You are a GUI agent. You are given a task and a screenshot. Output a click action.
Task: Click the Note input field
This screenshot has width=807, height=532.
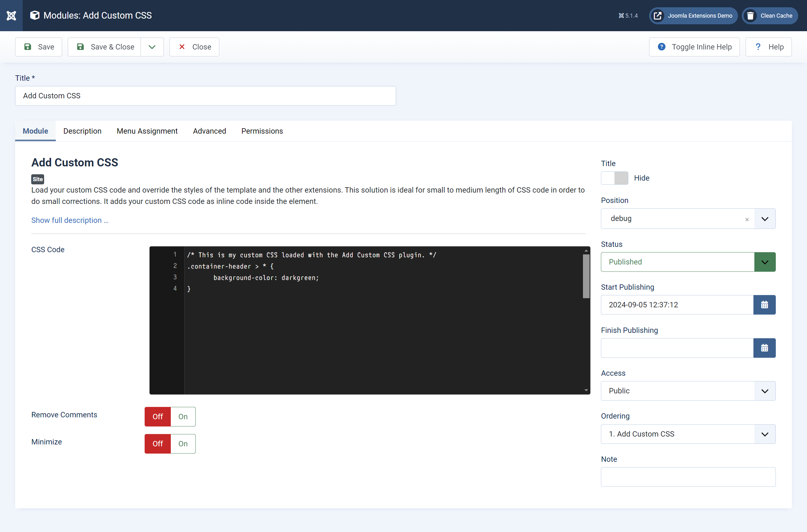pos(688,477)
